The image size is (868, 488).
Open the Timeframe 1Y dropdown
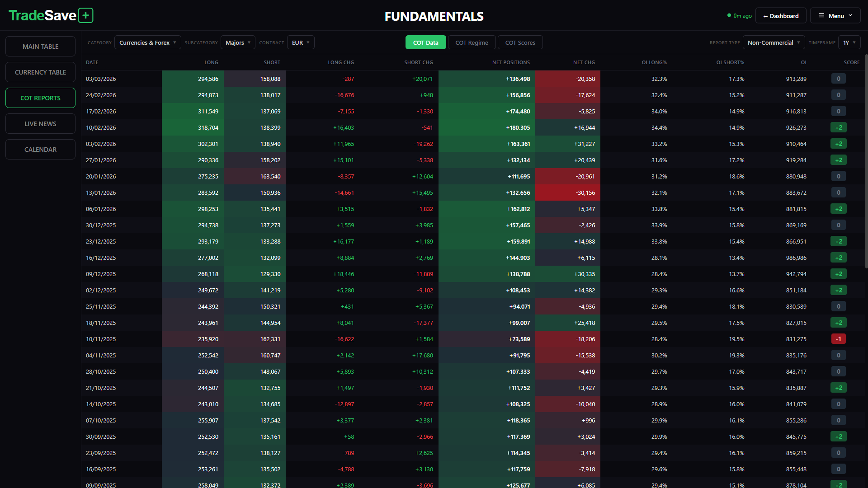click(x=849, y=43)
